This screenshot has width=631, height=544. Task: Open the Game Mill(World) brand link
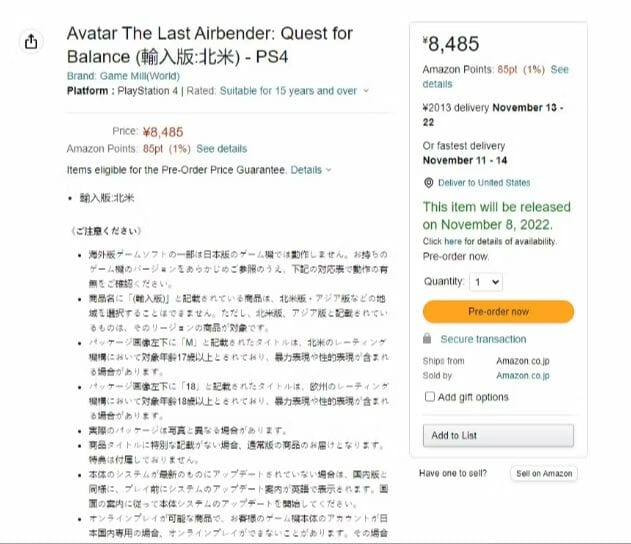[125, 76]
